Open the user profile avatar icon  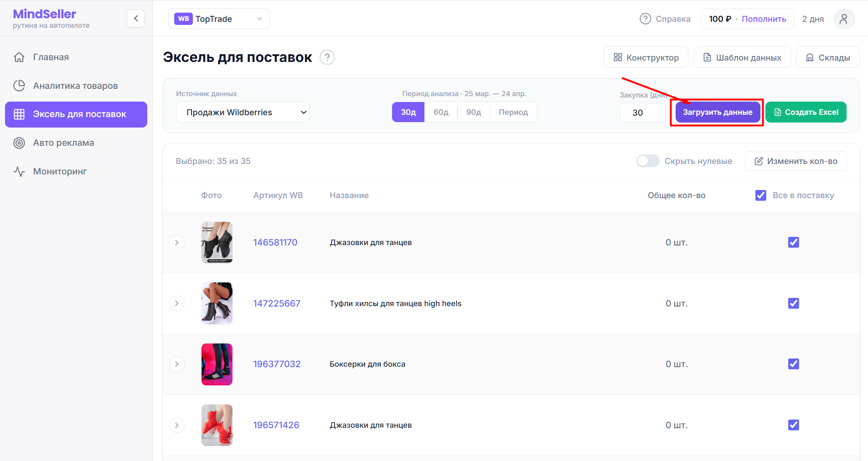point(844,19)
